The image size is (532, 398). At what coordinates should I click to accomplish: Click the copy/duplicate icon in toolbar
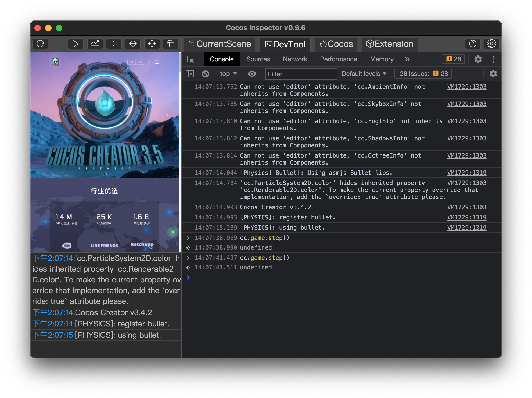coord(171,44)
